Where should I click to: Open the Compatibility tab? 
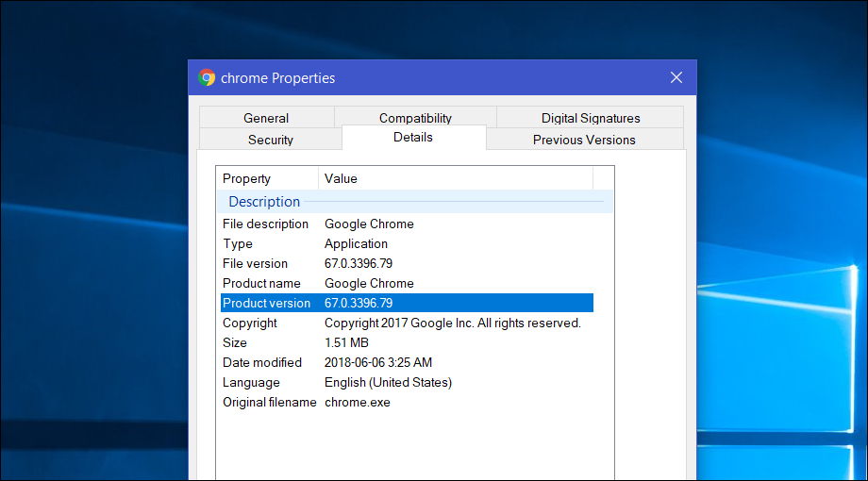point(415,117)
